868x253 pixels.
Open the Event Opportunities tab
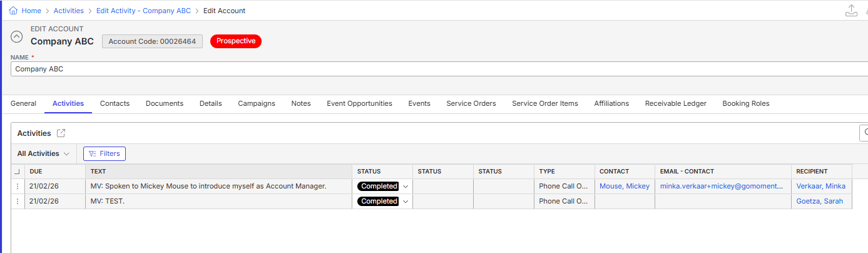[359, 103]
